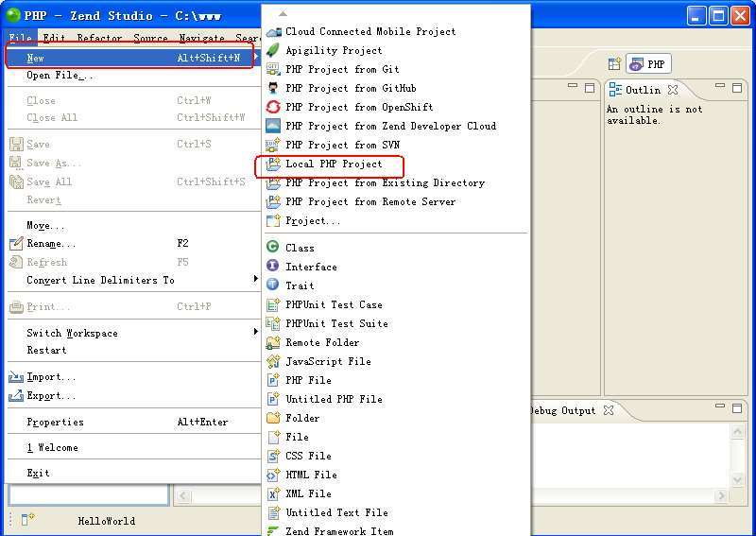
Task: Click the OpenShift project icon
Action: (x=273, y=107)
